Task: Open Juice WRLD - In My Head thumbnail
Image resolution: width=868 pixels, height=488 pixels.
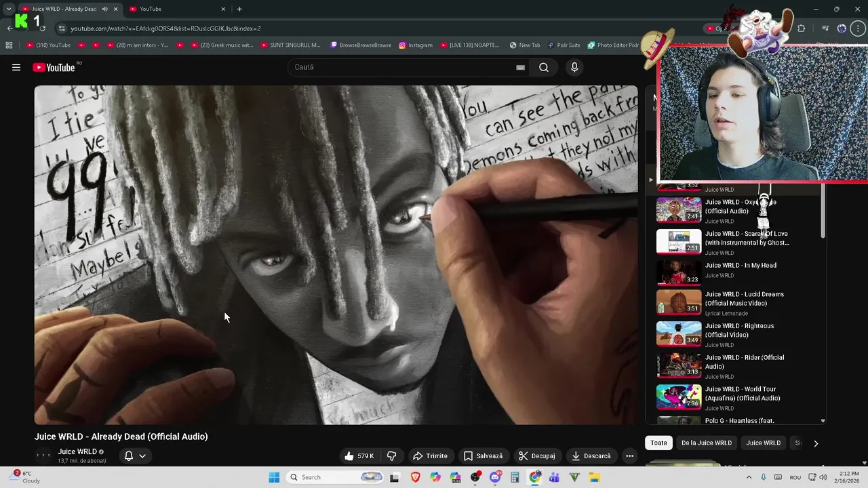Action: [679, 272]
